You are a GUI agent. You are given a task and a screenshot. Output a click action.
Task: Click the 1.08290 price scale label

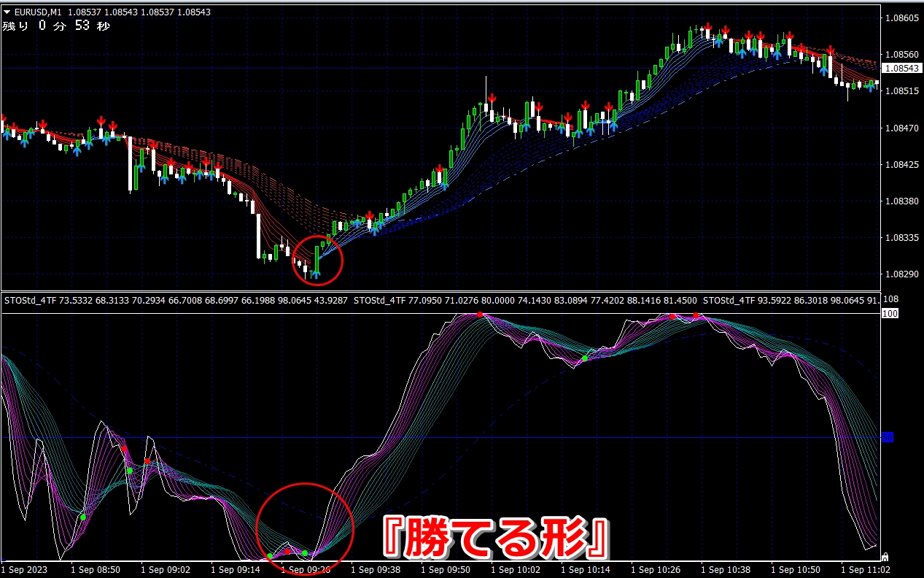coord(903,274)
